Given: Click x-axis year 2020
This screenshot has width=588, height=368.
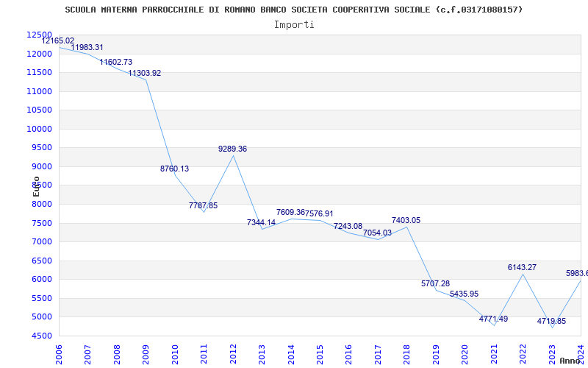Looking at the screenshot, I should (465, 354).
